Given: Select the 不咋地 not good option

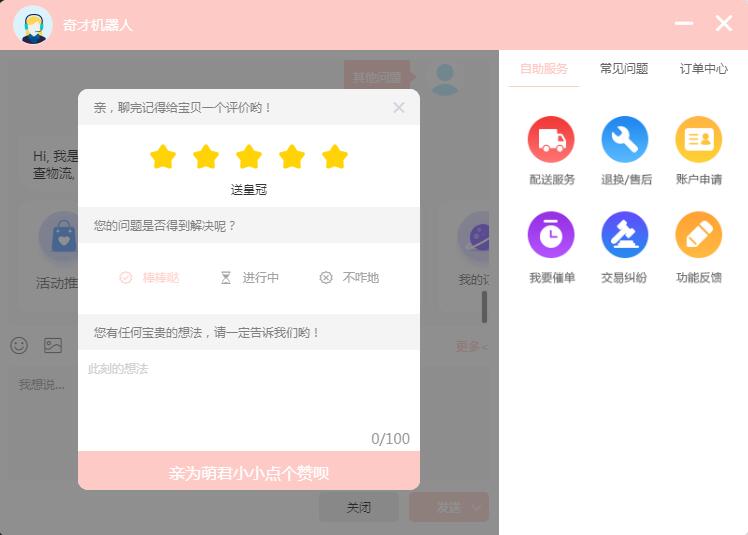Looking at the screenshot, I should [349, 278].
